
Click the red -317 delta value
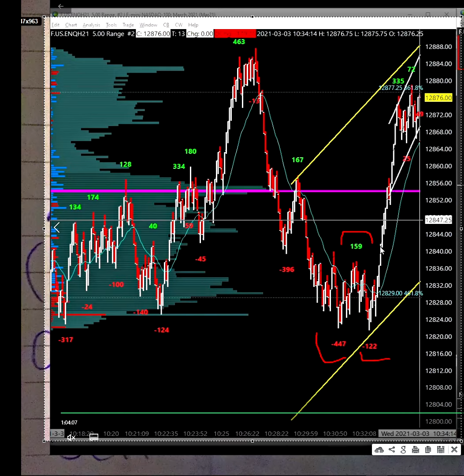point(66,340)
